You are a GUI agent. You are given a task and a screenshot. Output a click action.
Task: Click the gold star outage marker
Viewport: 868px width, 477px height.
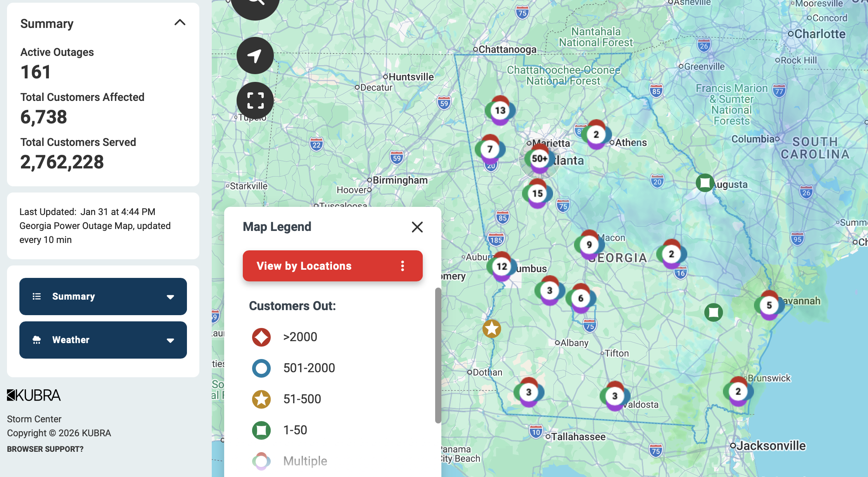point(491,329)
